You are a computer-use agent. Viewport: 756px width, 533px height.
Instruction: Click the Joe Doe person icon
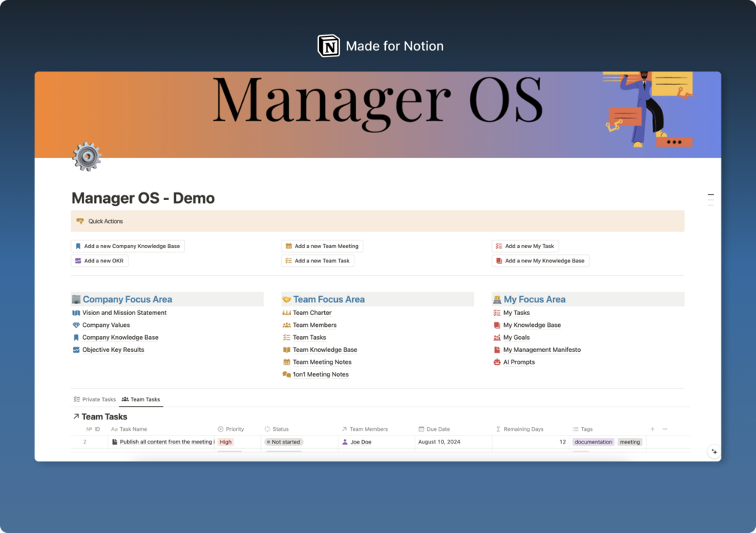coord(345,442)
